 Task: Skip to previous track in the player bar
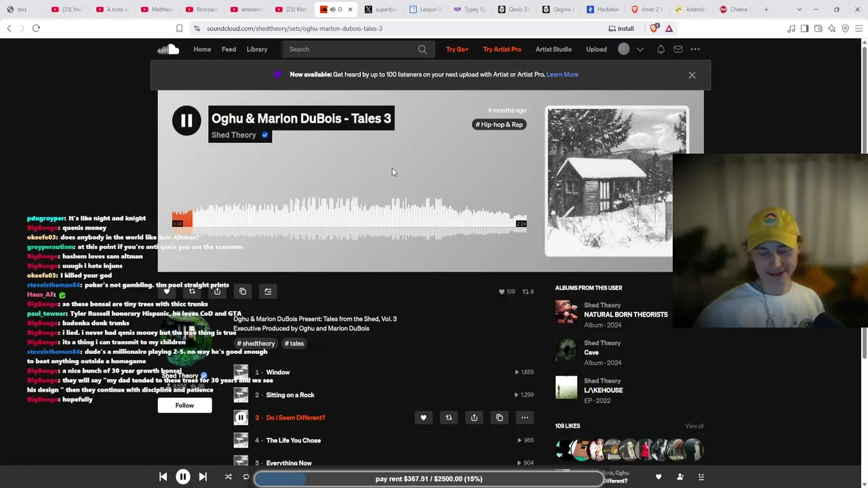(163, 477)
